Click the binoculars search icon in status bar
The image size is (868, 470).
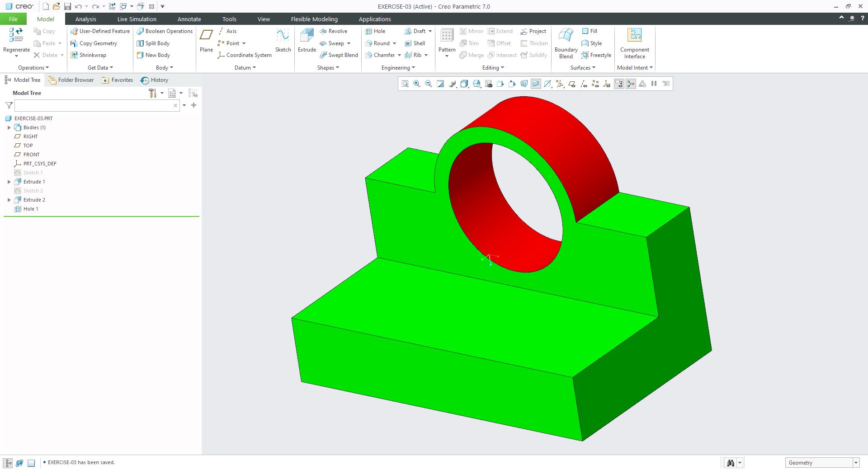tap(730, 462)
